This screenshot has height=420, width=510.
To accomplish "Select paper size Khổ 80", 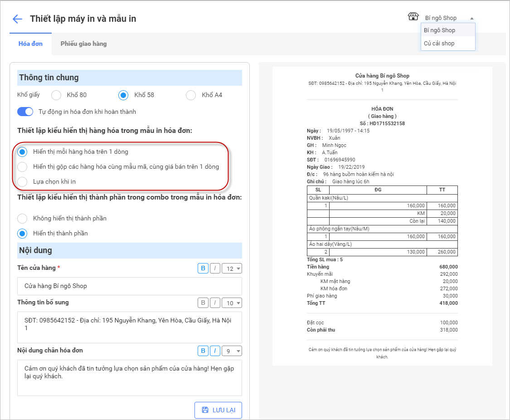I will point(56,95).
